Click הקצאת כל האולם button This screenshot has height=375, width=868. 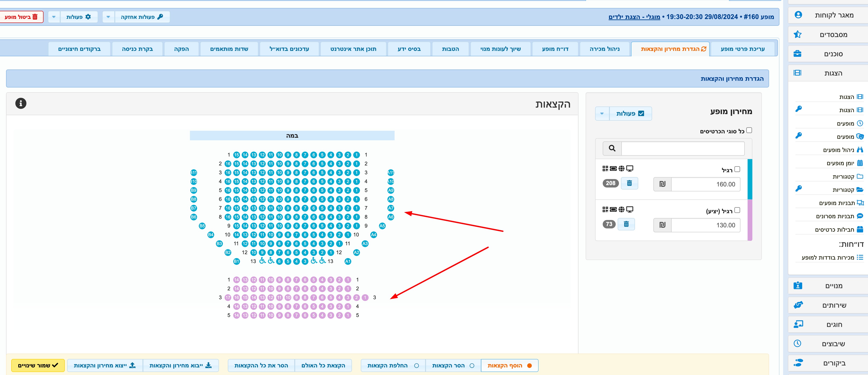pyautogui.click(x=323, y=365)
